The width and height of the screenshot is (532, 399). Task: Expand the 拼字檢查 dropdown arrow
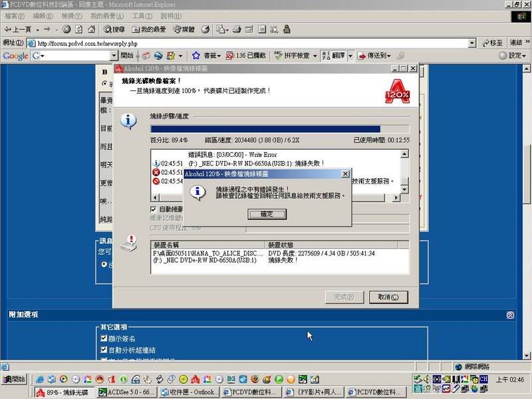[x=315, y=56]
